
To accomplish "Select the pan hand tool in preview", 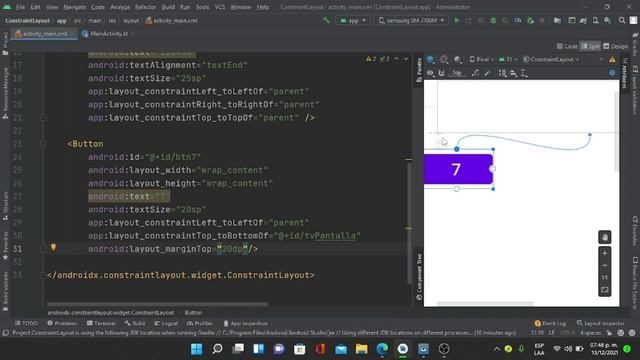I will click(604, 237).
